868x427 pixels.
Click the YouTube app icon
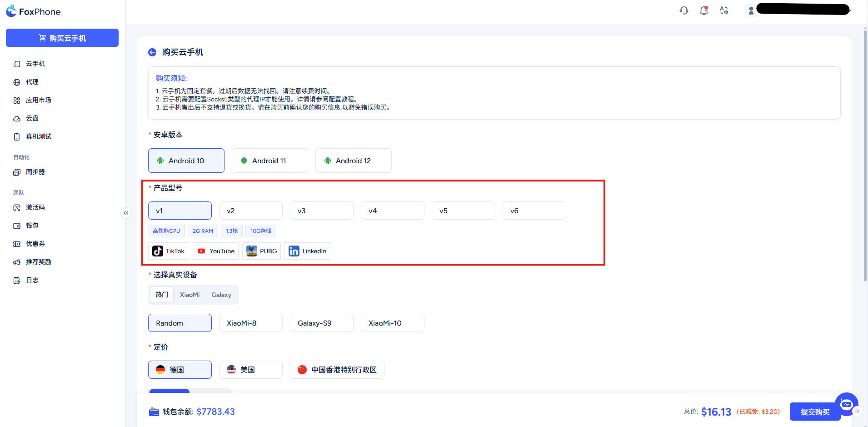point(201,251)
